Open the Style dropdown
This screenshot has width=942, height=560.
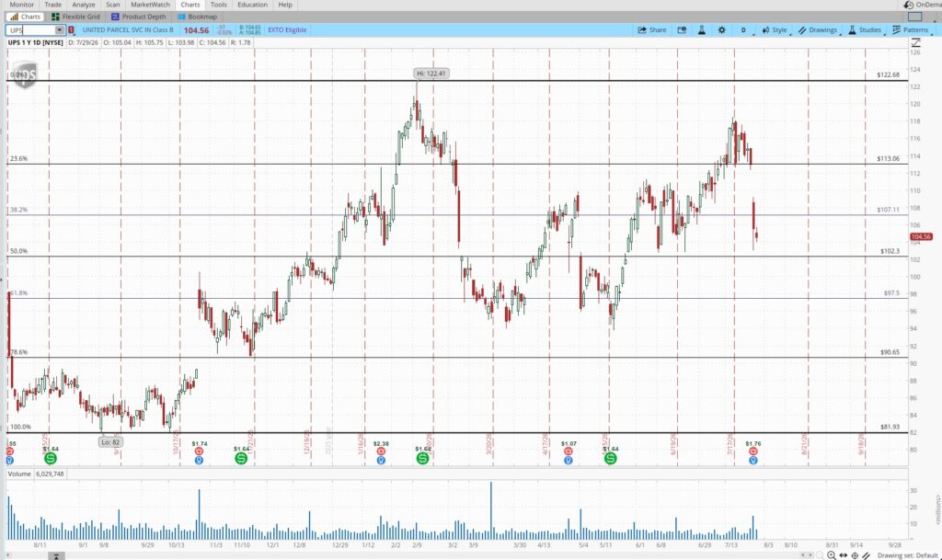(775, 30)
